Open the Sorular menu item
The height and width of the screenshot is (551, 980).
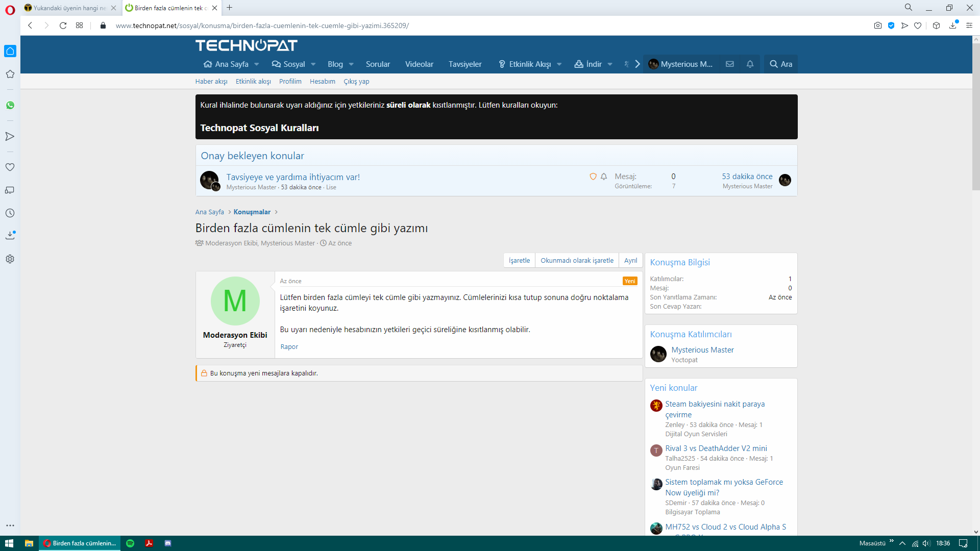378,64
